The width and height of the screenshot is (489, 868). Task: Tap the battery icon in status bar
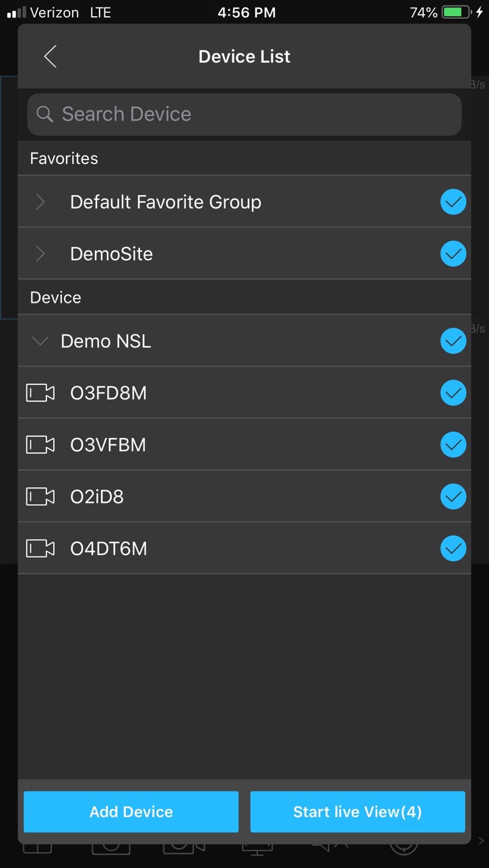457,12
